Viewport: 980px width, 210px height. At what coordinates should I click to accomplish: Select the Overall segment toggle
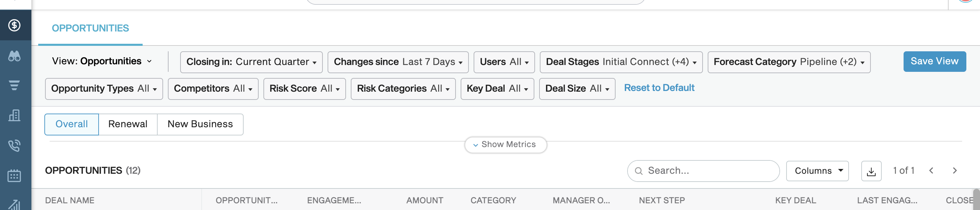[72, 124]
